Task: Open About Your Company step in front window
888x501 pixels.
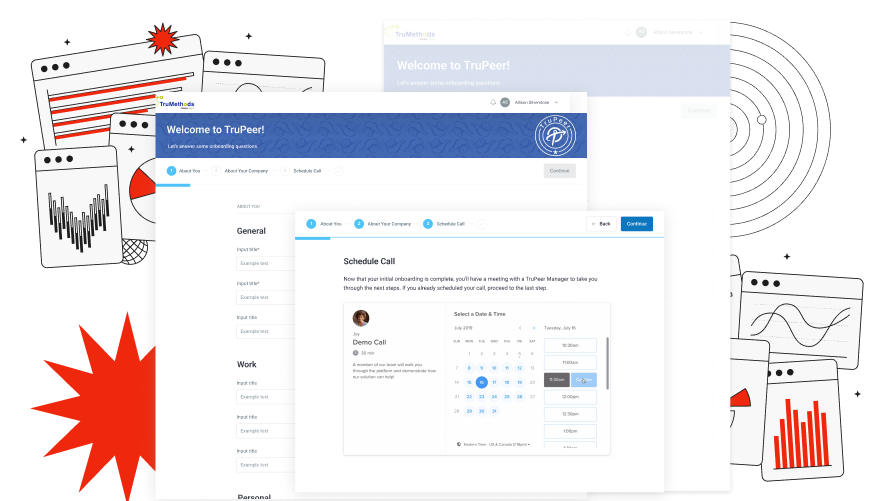Action: click(383, 224)
